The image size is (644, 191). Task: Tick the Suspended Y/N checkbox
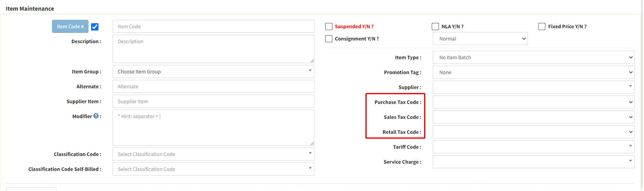329,27
